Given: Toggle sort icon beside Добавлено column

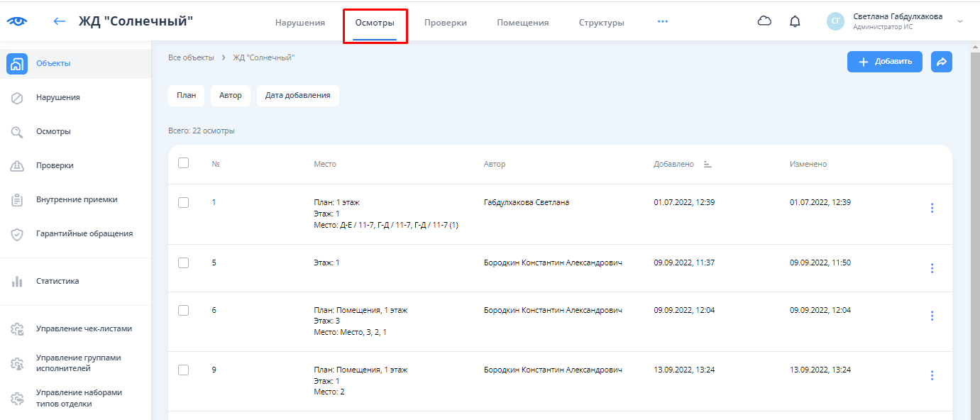Looking at the screenshot, I should pyautogui.click(x=708, y=164).
